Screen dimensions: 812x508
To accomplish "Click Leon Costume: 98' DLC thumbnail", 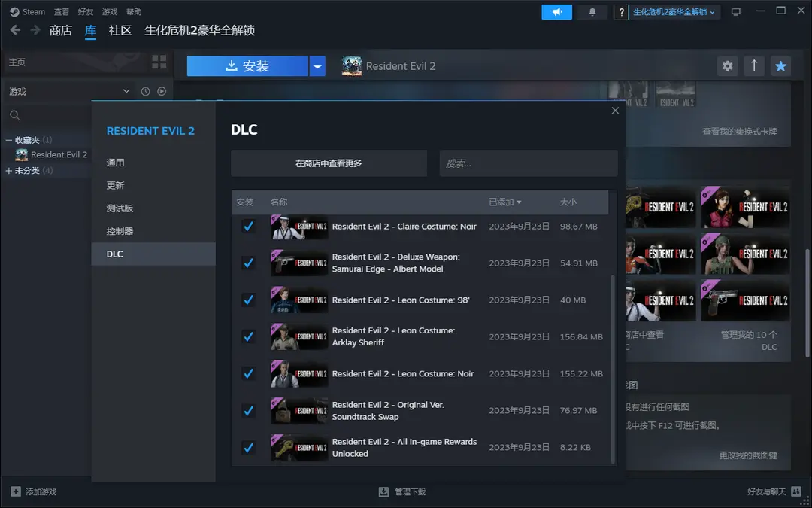I will coord(298,300).
